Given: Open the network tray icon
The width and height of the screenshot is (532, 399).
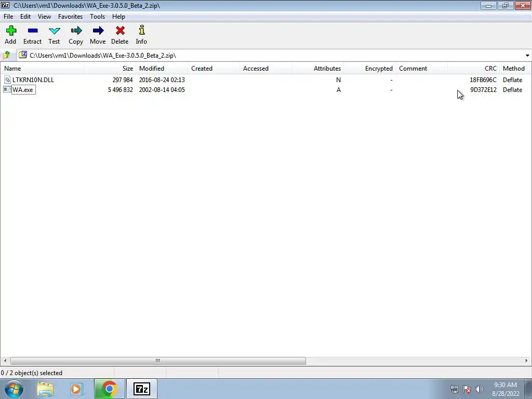Looking at the screenshot, I should (x=454, y=389).
